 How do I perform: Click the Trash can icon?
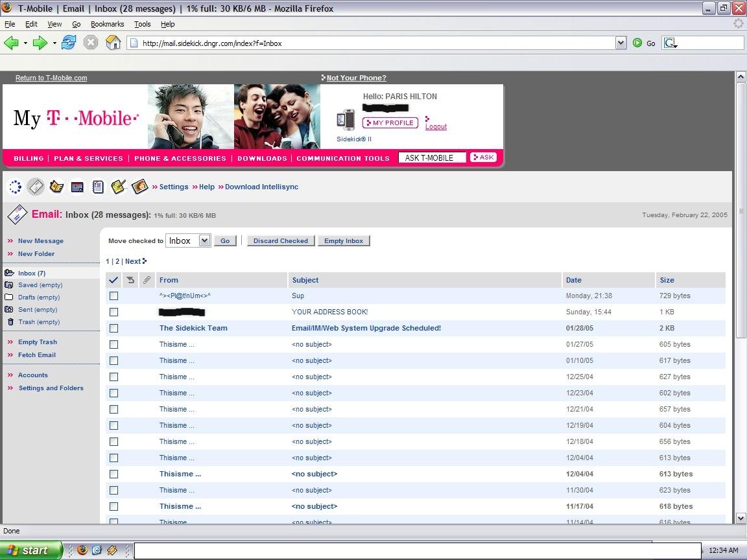point(10,322)
